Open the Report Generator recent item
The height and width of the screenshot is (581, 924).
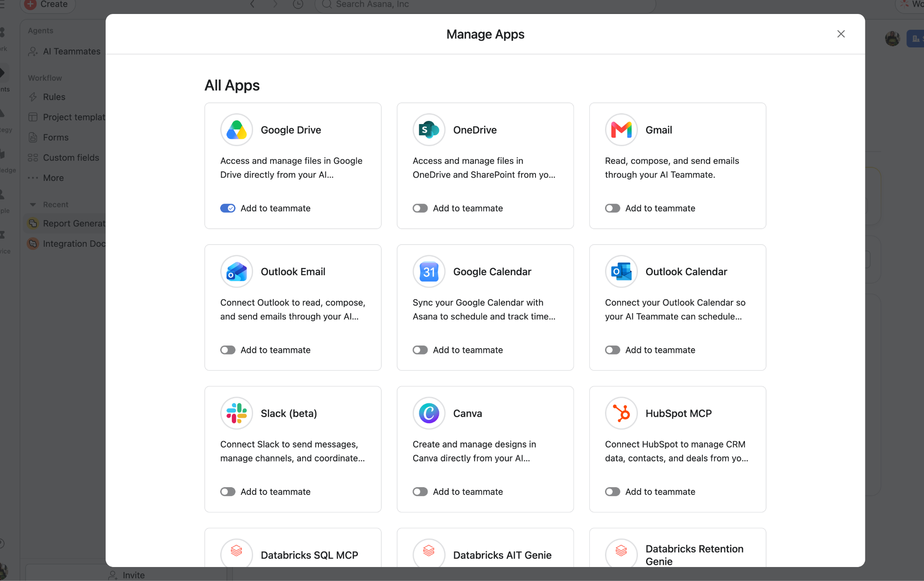click(65, 223)
